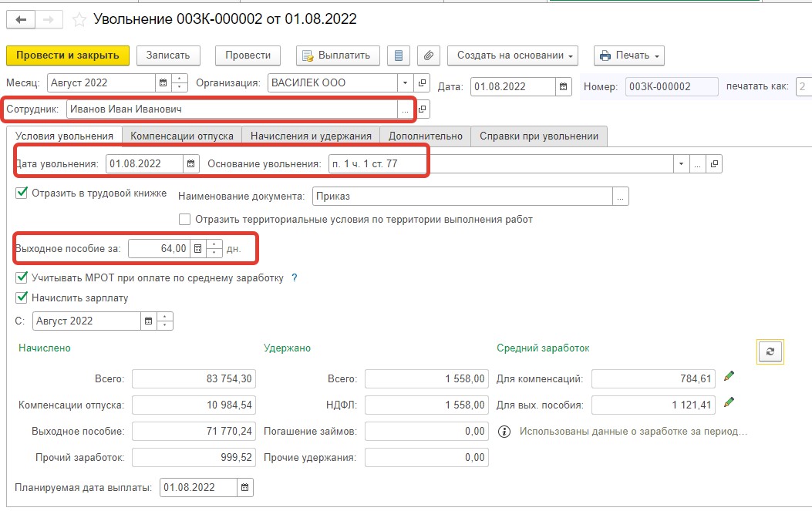Switch to Условия увольнения tab

(64, 136)
